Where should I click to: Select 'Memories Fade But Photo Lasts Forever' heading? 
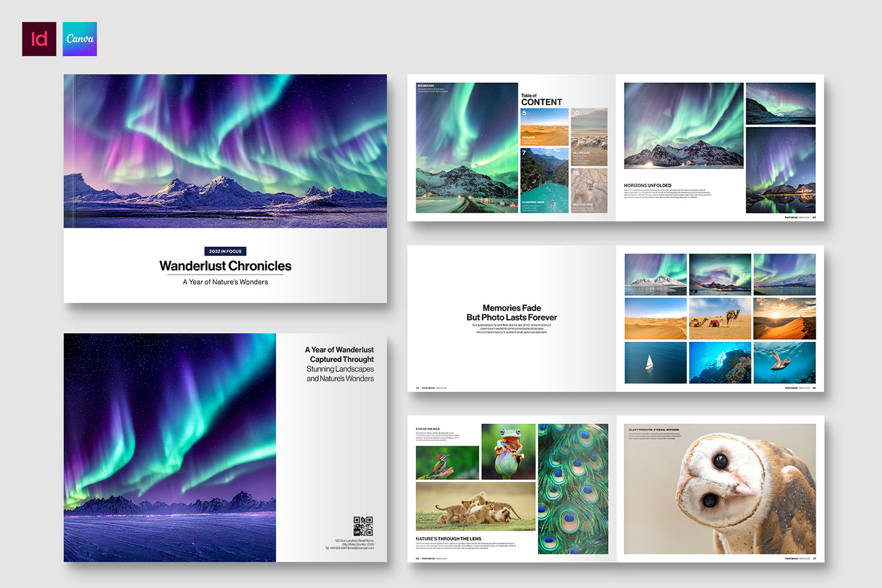(x=511, y=313)
